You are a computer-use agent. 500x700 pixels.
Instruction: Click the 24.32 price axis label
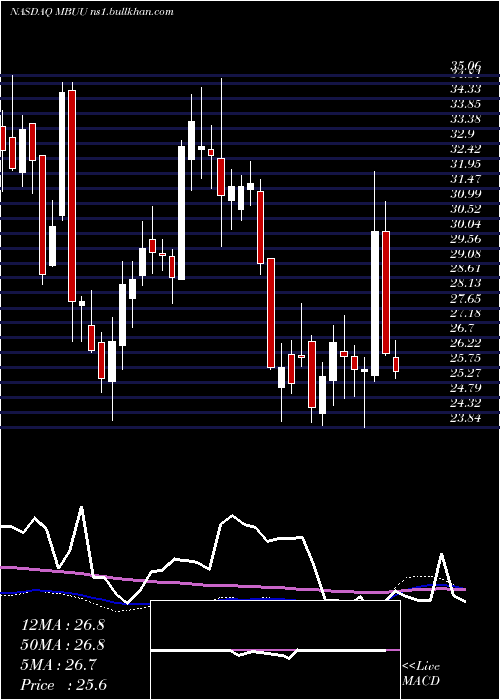pyautogui.click(x=466, y=403)
